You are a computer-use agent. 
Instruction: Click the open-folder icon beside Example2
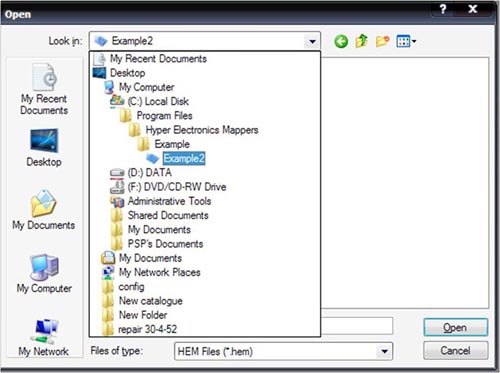(153, 158)
